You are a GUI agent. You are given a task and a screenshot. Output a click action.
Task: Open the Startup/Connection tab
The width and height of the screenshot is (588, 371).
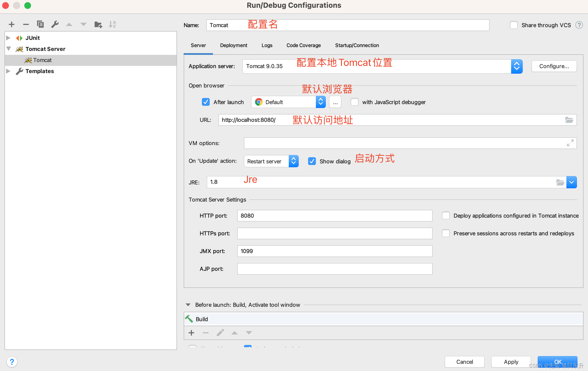point(357,45)
